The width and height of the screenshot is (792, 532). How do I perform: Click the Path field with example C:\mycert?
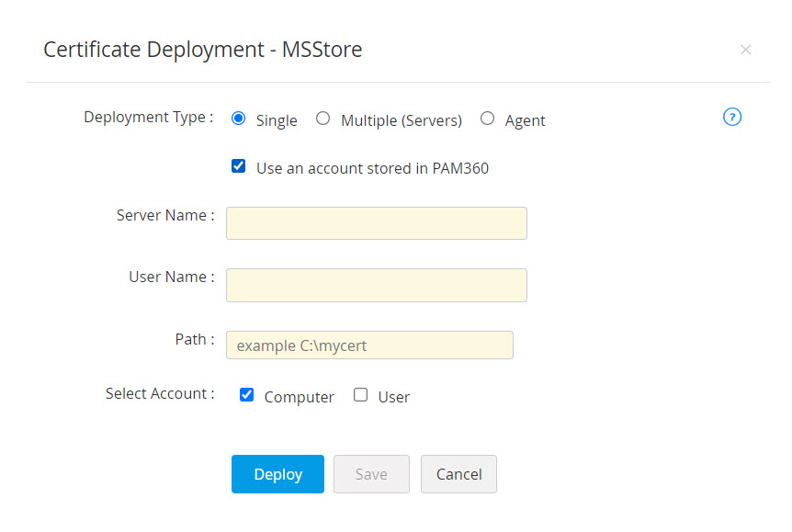click(368, 345)
